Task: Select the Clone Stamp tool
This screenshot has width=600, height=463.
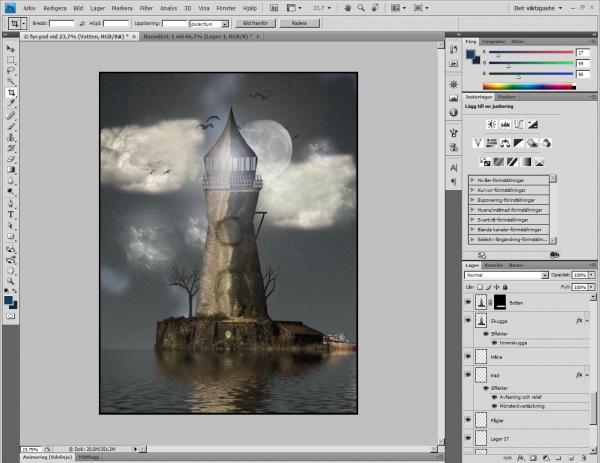Action: [10, 137]
